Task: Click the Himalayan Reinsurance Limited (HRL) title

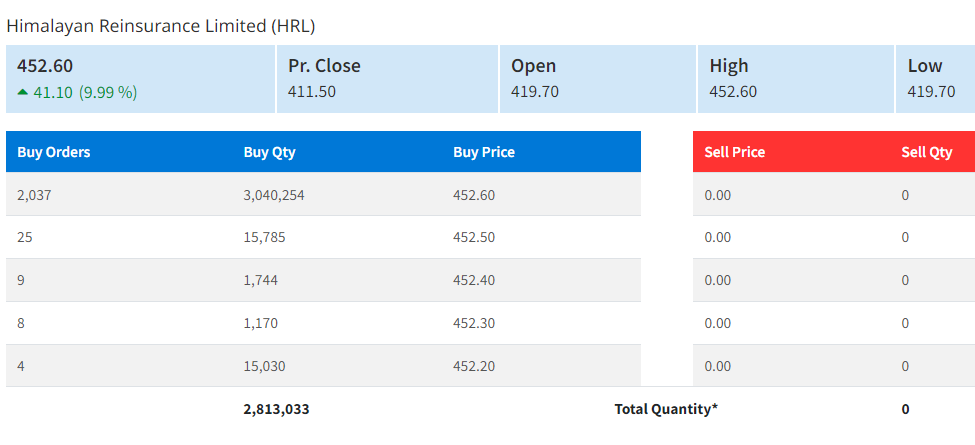Action: tap(161, 26)
